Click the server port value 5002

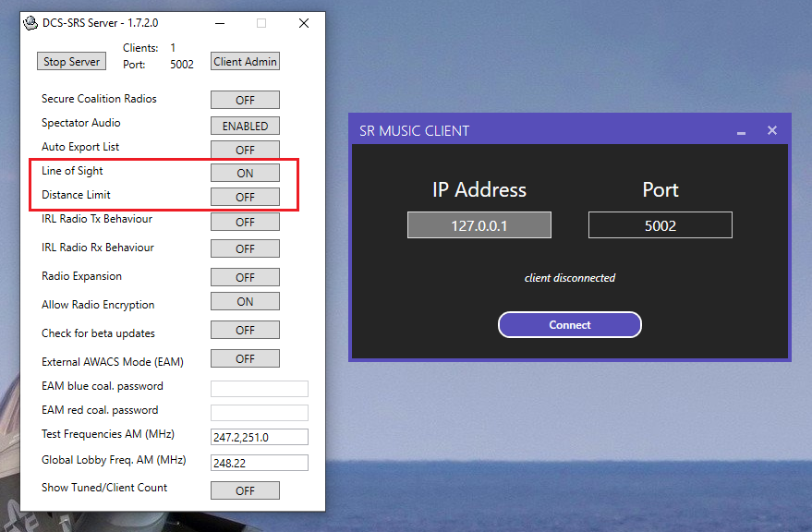pyautogui.click(x=182, y=65)
